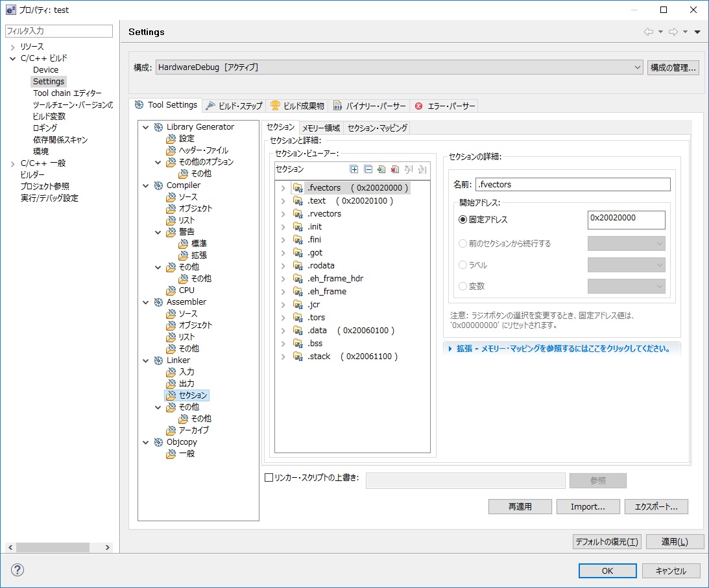The width and height of the screenshot is (709, 588).
Task: Enable the リンカー・スクリプトの上書き checkbox
Action: tap(269, 478)
